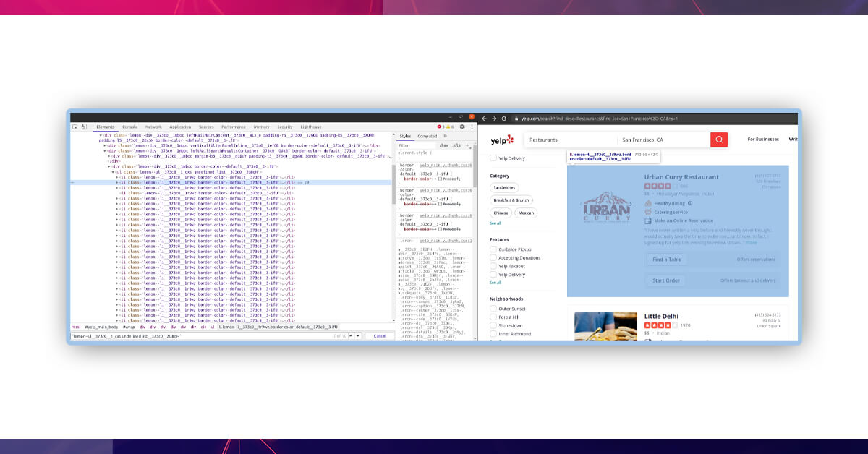Screen dimensions: 868x454
Task: Click the San Francisco, CA location field
Action: [663, 140]
